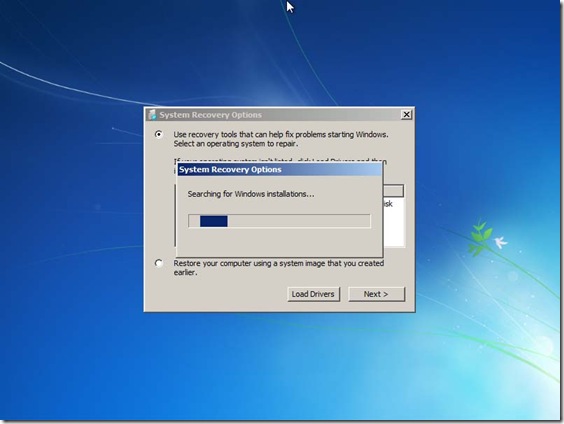Click the Load Drivers button

click(x=313, y=294)
